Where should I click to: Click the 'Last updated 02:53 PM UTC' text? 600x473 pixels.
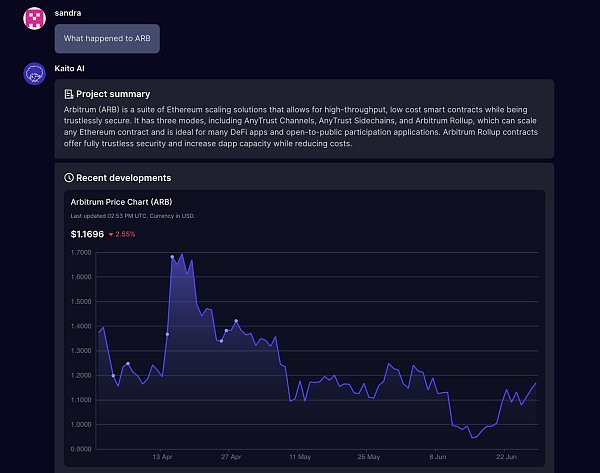click(x=132, y=216)
